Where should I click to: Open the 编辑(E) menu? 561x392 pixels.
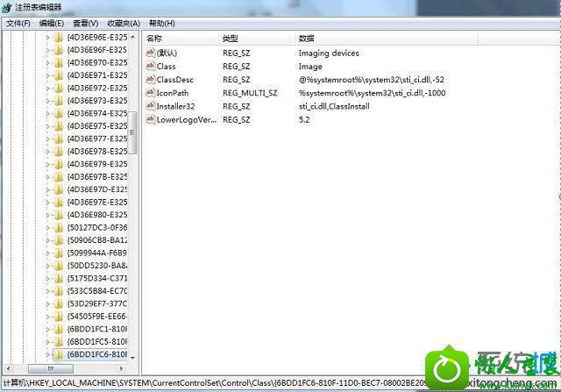tap(52, 24)
